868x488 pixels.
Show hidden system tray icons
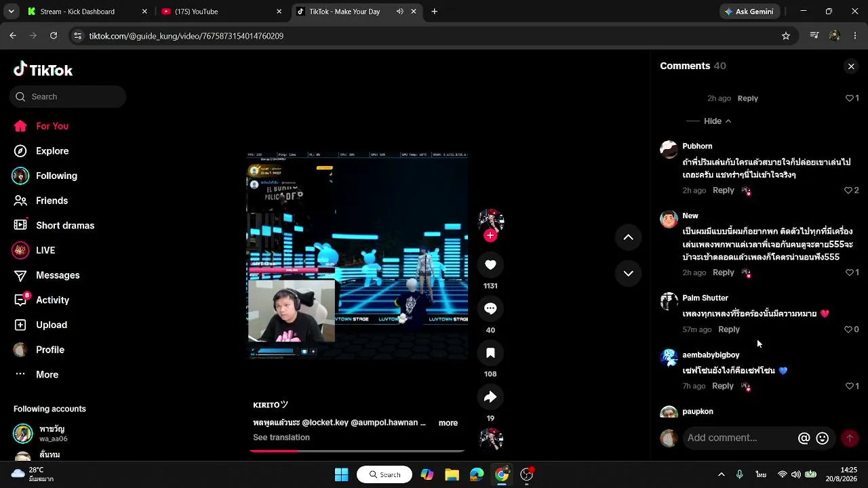point(721,474)
